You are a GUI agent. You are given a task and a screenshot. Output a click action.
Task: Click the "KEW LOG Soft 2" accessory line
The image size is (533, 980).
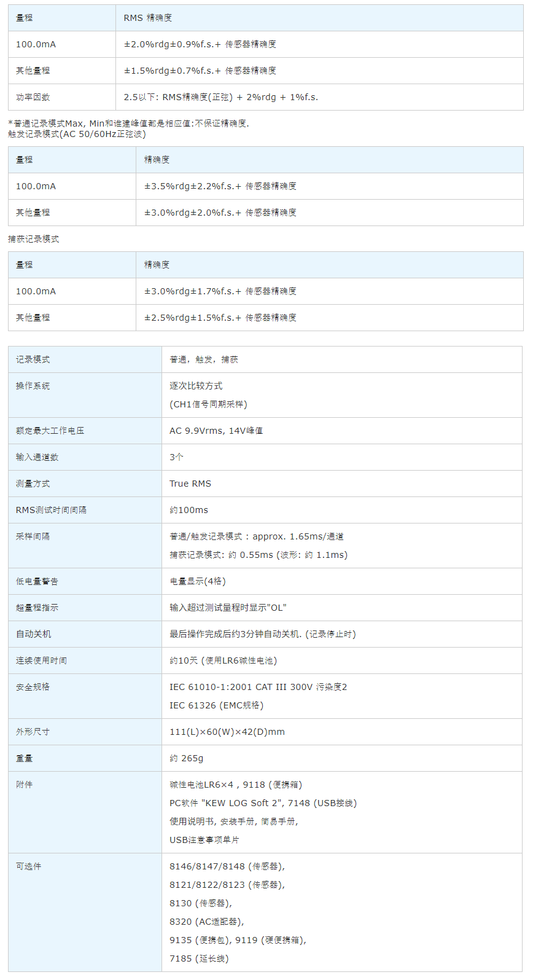263,803
